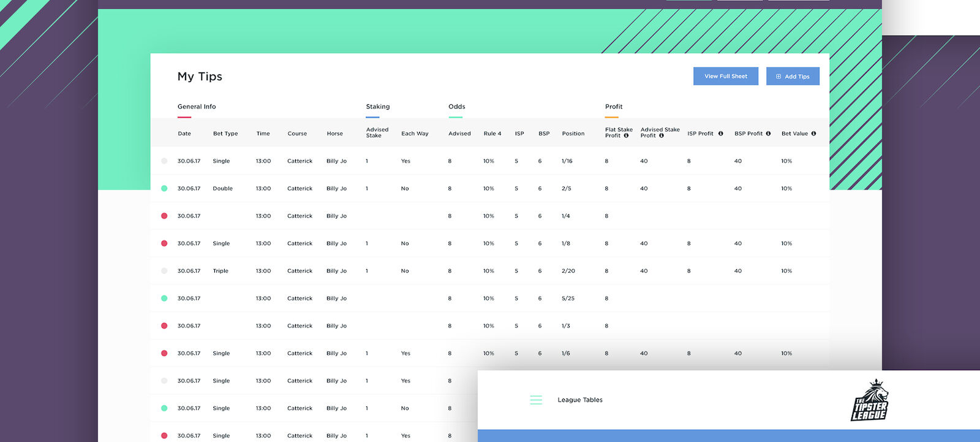Click the Date column header

pos(184,134)
